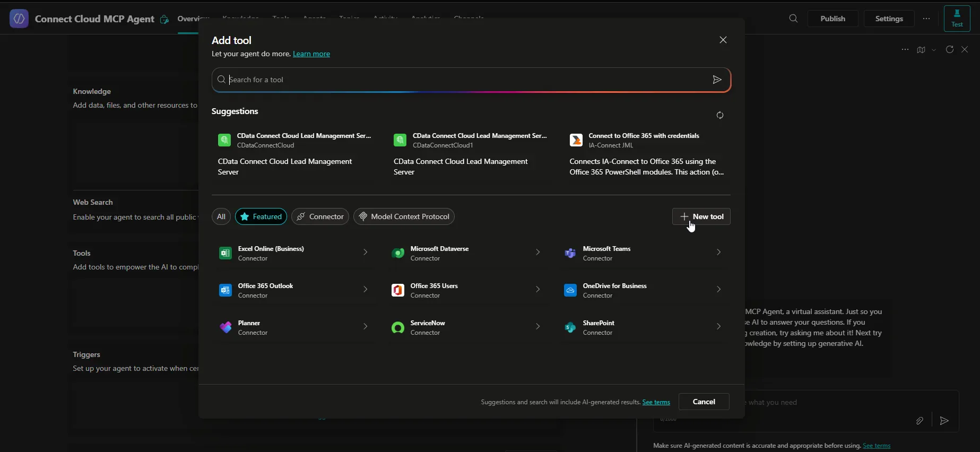Click the send arrow in tool search

[x=717, y=80]
